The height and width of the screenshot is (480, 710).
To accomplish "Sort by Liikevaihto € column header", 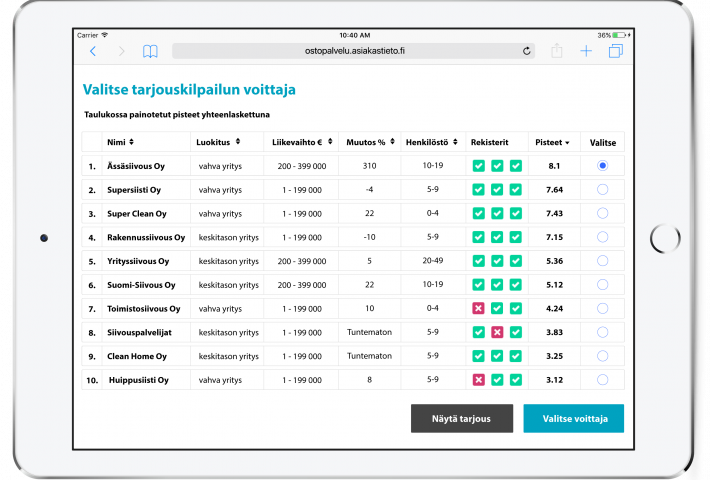I will [300, 142].
